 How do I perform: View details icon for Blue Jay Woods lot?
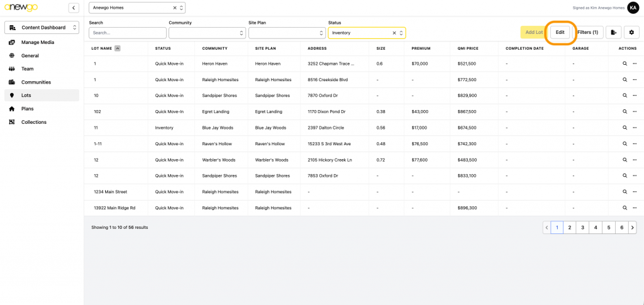(625, 128)
